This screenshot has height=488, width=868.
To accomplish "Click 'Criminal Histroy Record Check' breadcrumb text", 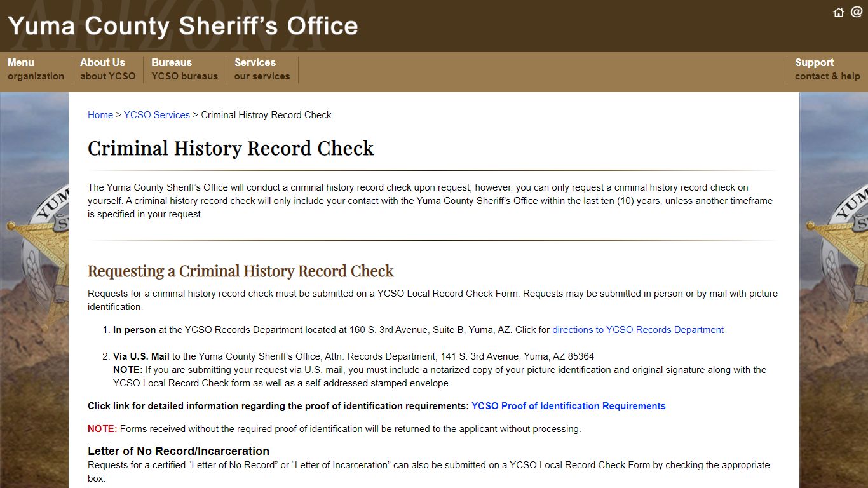I will pos(266,115).
